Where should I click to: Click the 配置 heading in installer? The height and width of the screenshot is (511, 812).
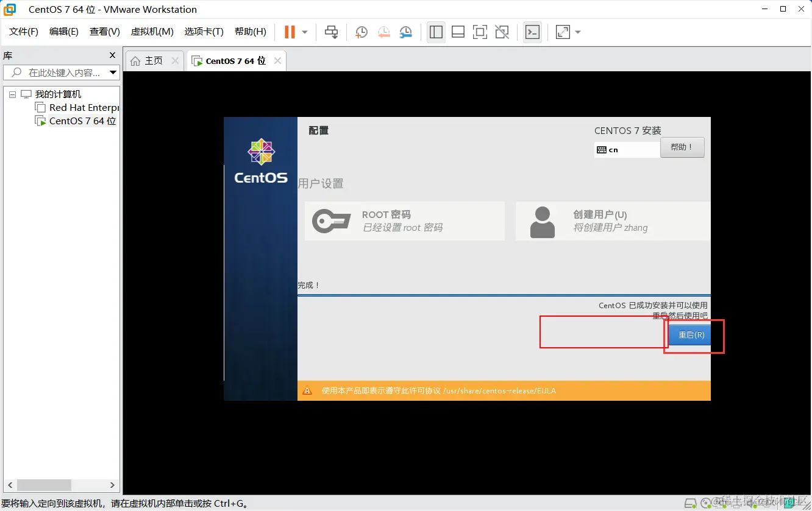click(x=318, y=131)
